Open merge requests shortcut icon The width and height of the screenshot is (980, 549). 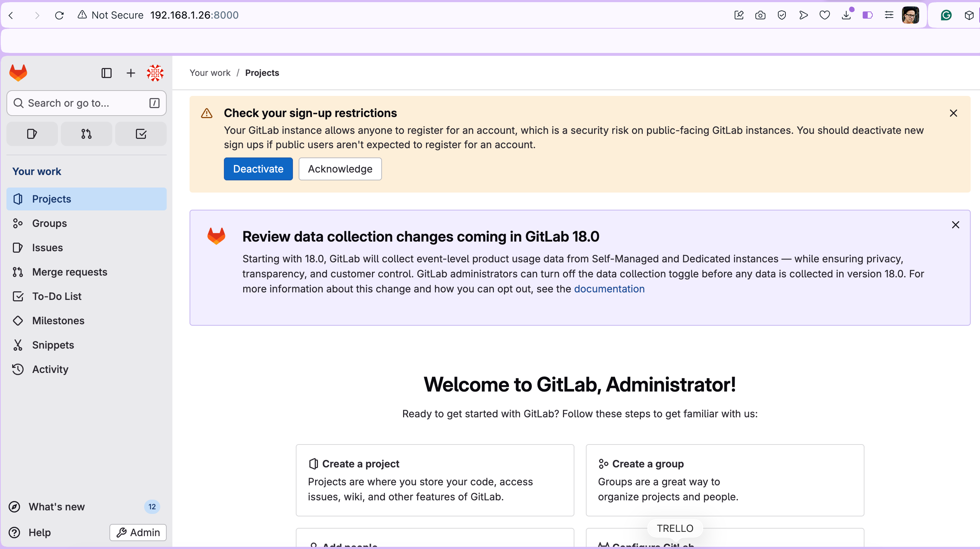pos(86,133)
